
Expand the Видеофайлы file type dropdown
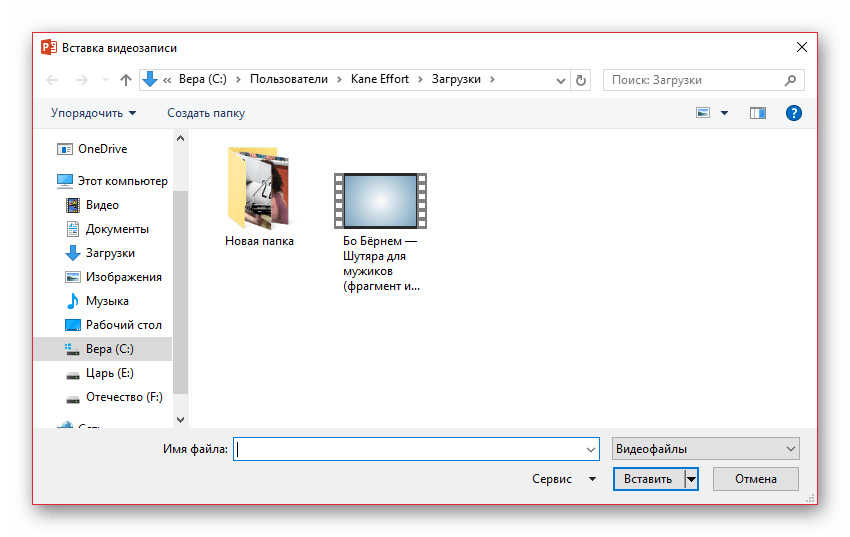(705, 449)
